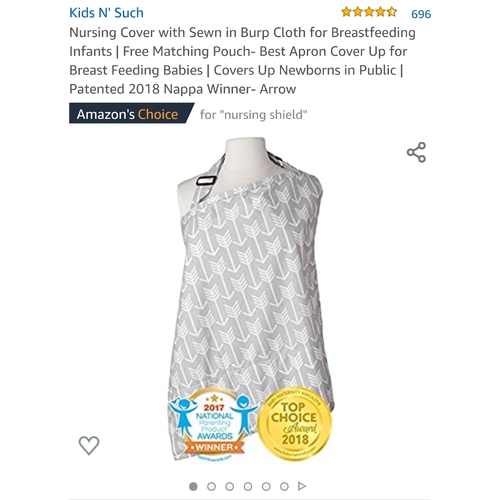Click the Amazon's Choice badge

tap(131, 113)
